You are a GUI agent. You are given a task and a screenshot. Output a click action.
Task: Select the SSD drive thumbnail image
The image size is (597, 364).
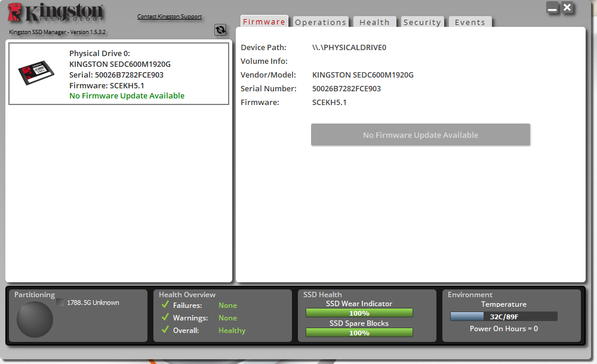tap(36, 72)
